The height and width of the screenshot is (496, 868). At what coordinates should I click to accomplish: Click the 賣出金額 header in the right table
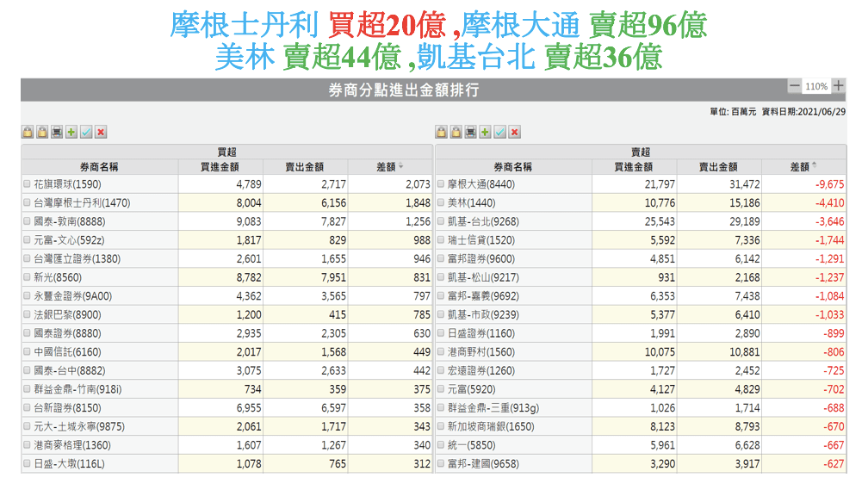coord(718,167)
